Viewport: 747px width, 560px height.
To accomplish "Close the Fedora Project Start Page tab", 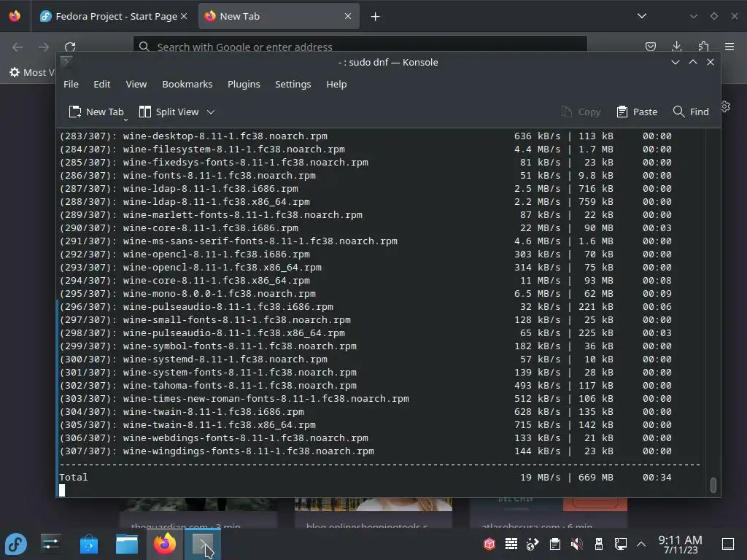I will [x=184, y=16].
